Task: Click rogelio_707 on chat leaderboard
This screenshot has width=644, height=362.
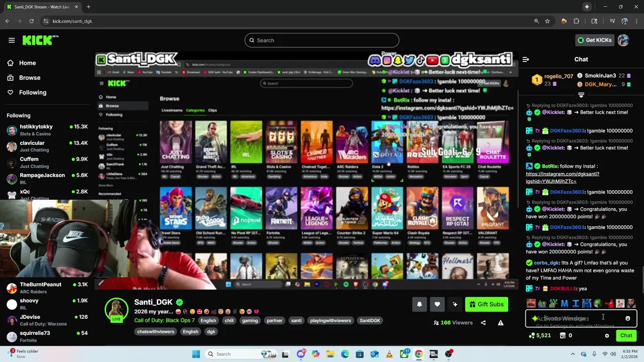Action: (558, 76)
